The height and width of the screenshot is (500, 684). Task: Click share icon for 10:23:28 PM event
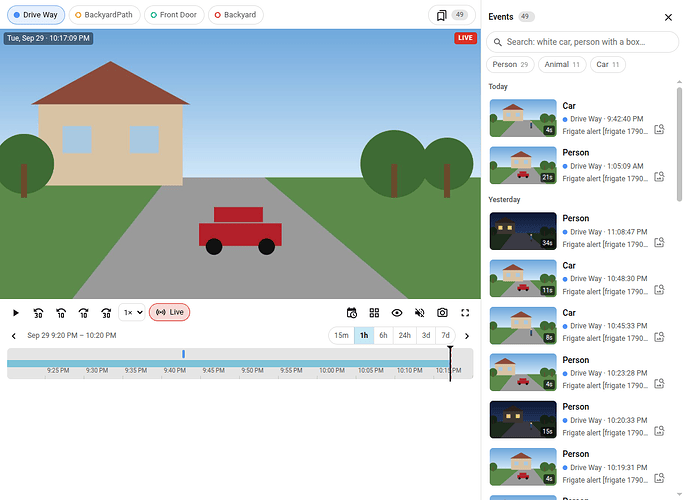pos(660,384)
